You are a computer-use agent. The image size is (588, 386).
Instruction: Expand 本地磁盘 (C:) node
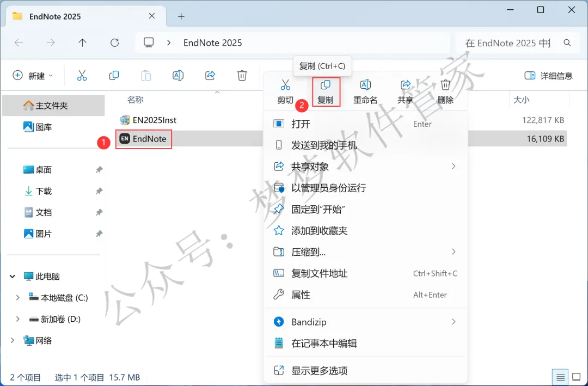17,298
